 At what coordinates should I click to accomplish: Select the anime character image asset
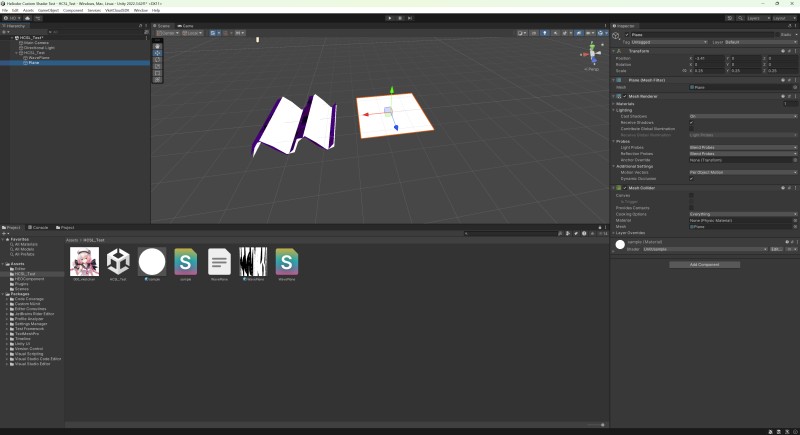click(x=85, y=262)
